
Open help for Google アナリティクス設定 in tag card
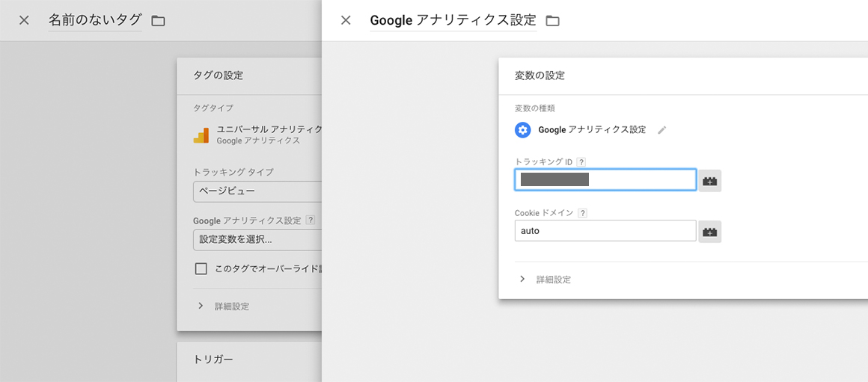(310, 220)
